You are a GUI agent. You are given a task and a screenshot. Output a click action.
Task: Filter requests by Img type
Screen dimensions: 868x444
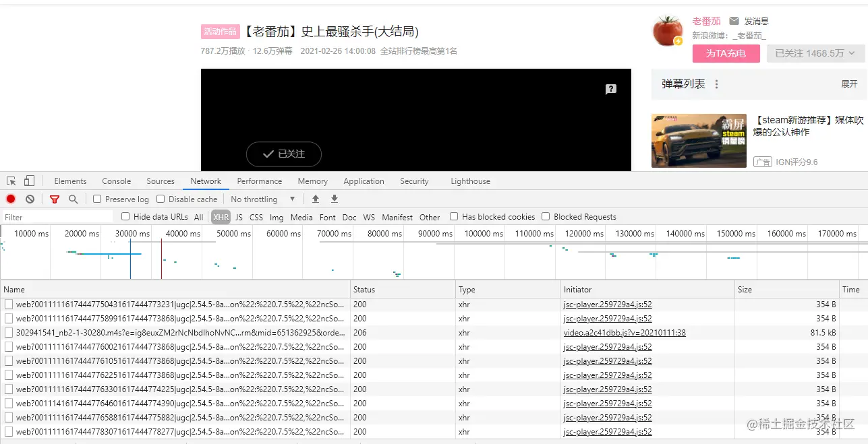coord(277,217)
